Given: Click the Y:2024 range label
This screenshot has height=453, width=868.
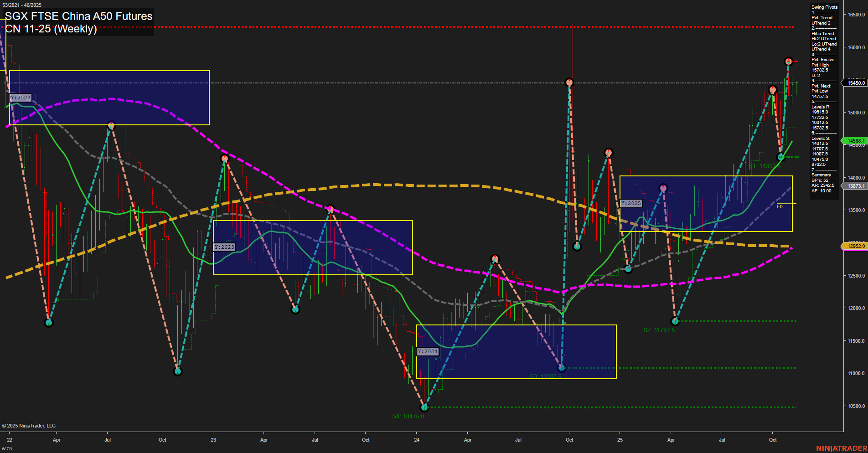Looking at the screenshot, I should [x=428, y=351].
